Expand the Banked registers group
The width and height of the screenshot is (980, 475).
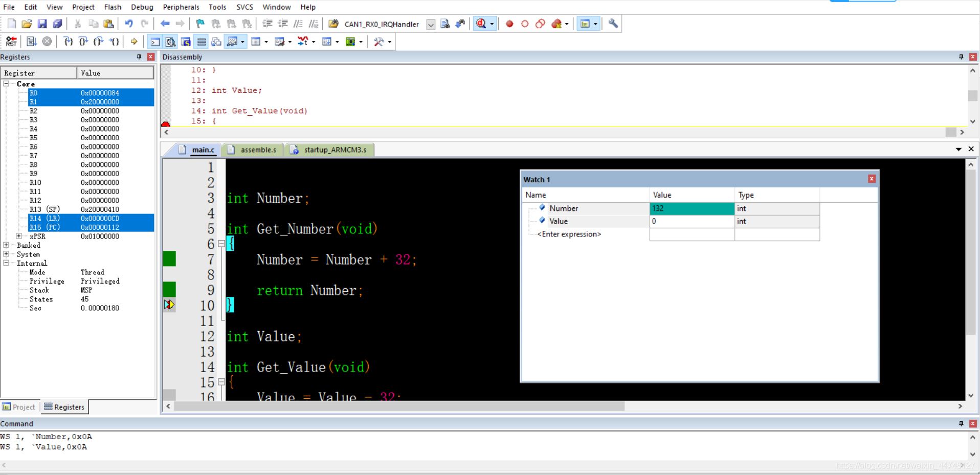pyautogui.click(x=6, y=245)
